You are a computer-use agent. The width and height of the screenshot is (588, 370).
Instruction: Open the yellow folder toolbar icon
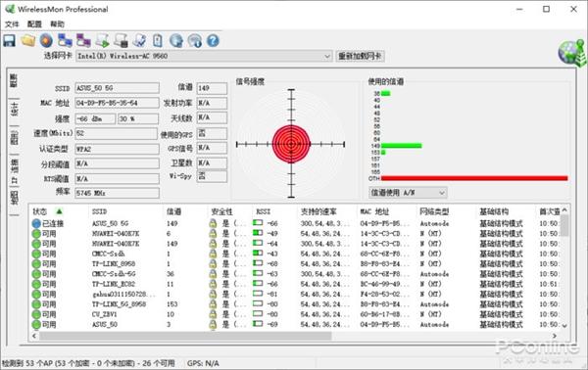(x=28, y=40)
